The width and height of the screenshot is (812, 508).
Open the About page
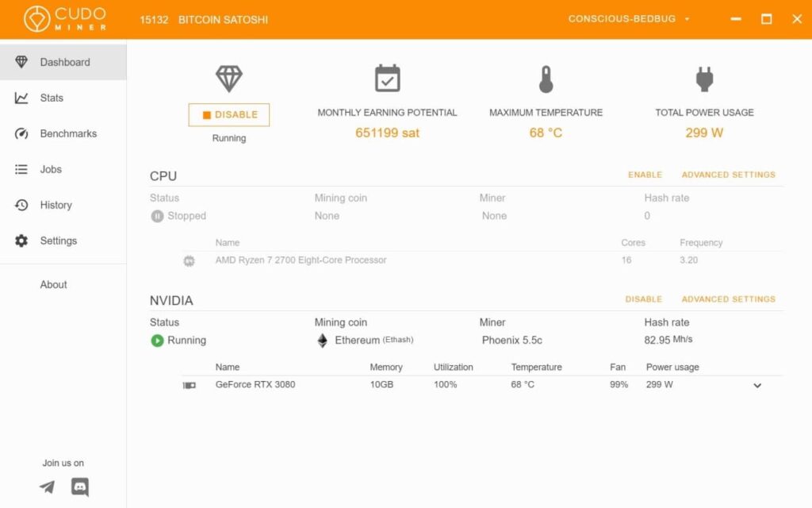pos(53,284)
